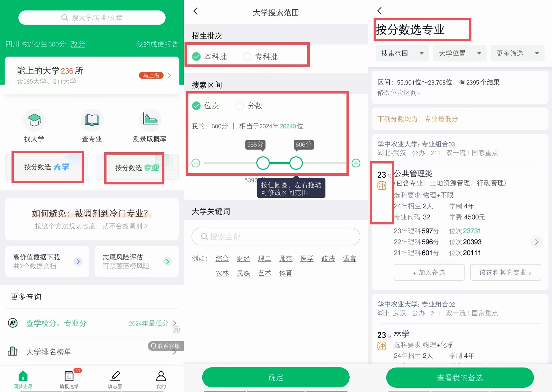Tap the 联系客服 customer service button
Screen dimensions: 552x392
point(166,346)
